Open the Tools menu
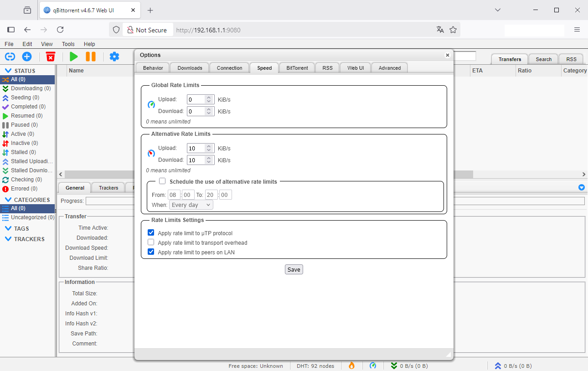Viewport: 588px width, 371px height. pos(68,44)
